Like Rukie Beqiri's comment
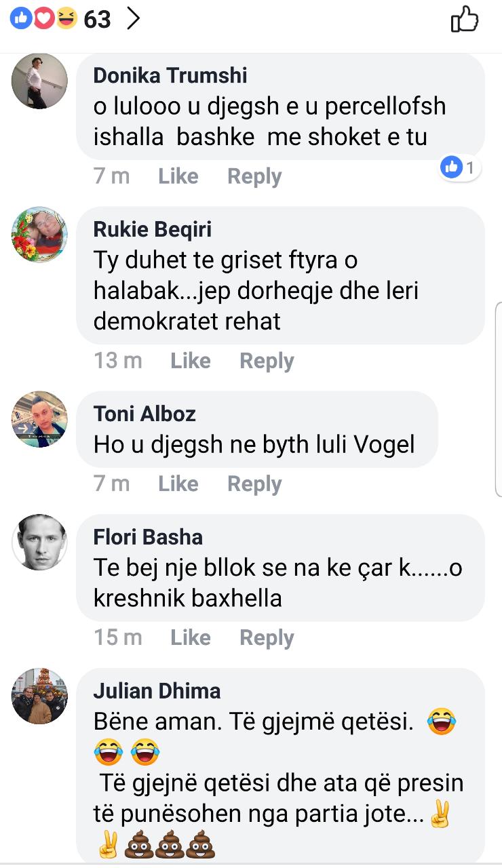 click(x=191, y=361)
